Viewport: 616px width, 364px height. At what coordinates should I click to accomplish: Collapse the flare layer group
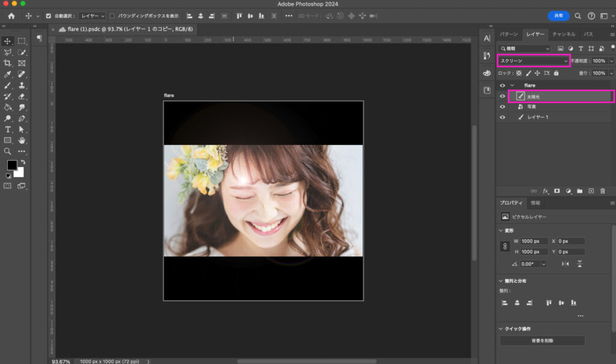click(512, 85)
